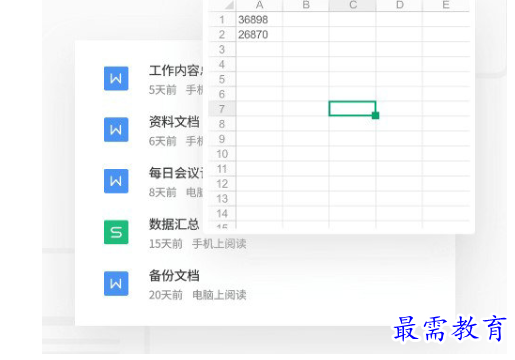
Task: Open the 每日会议 document title
Action: (x=176, y=173)
